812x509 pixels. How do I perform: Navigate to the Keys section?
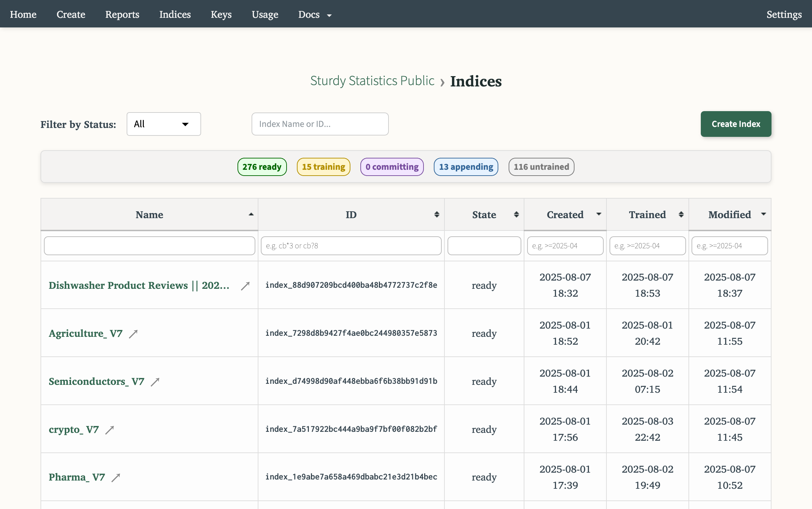pos(221,14)
